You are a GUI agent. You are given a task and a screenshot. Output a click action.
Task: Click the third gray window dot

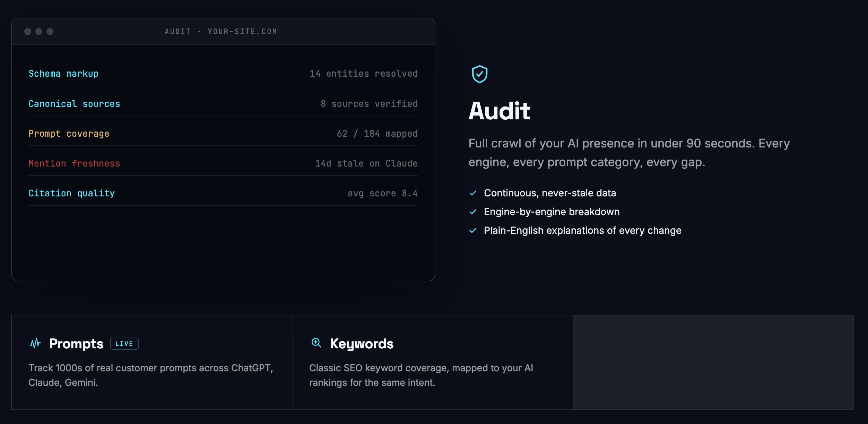tap(50, 32)
